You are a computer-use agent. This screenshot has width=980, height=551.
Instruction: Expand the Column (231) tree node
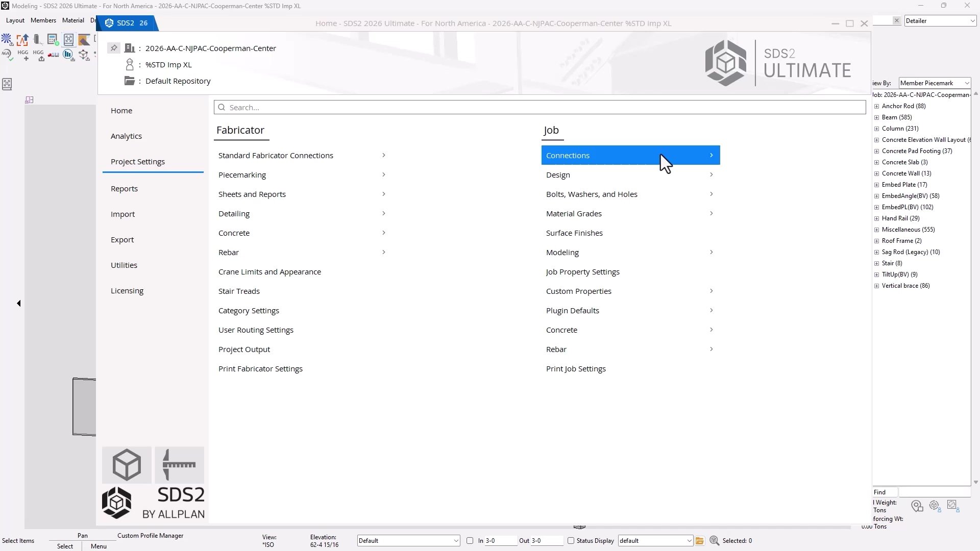877,129
